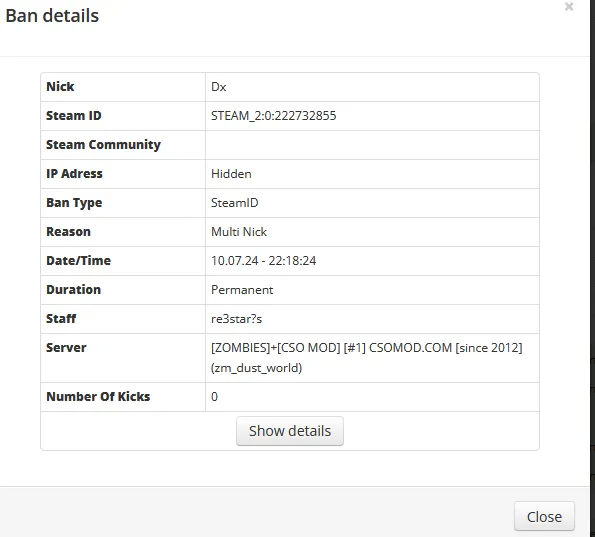The height and width of the screenshot is (537, 595).
Task: Click the Number Of Kicks value 0
Action: click(x=214, y=397)
